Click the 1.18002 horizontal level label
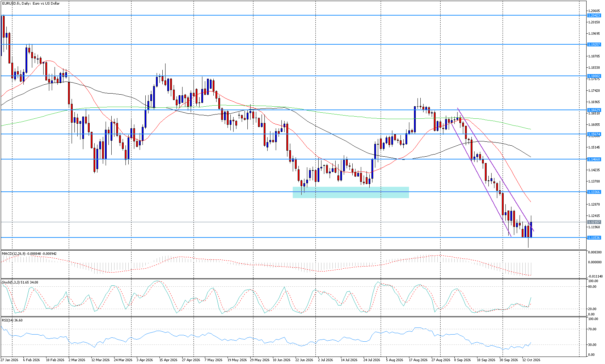The height and width of the screenshot is (364, 605). click(x=594, y=76)
